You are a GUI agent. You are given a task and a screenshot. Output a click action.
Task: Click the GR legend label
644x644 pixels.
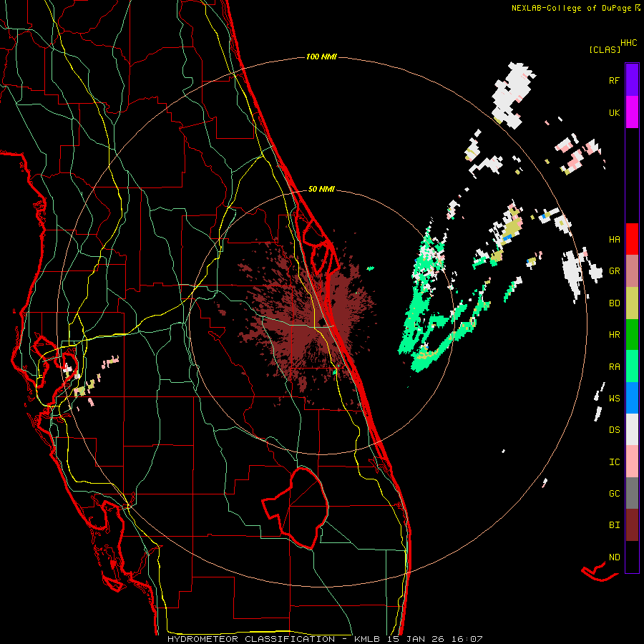pyautogui.click(x=614, y=271)
